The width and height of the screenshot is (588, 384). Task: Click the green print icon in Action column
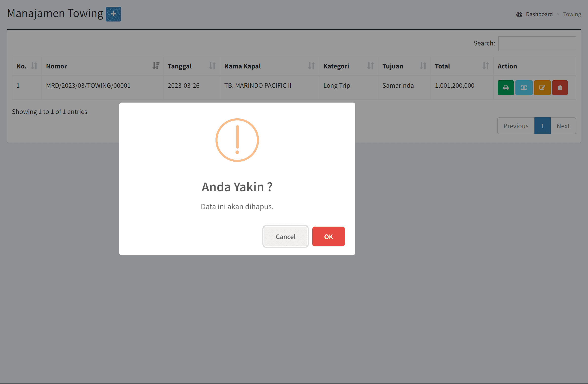point(505,87)
